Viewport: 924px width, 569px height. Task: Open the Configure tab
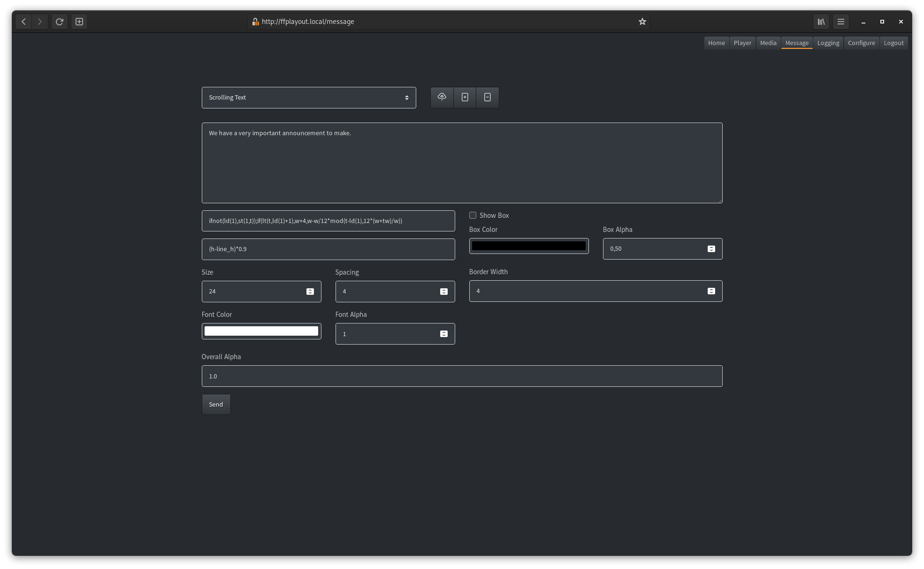[862, 43]
